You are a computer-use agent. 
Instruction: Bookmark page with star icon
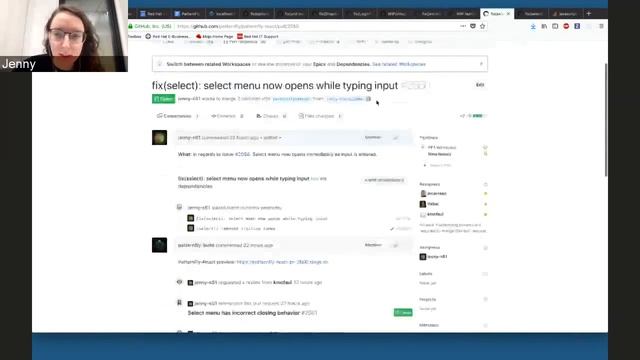[482, 26]
